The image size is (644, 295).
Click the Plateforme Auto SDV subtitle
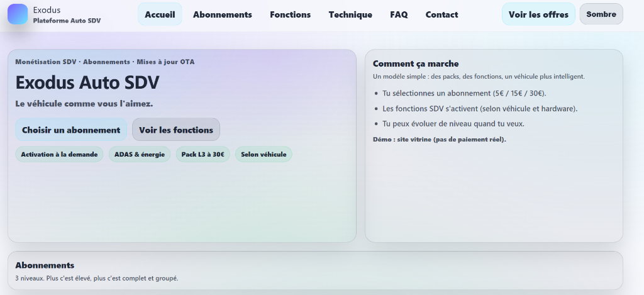coord(67,21)
